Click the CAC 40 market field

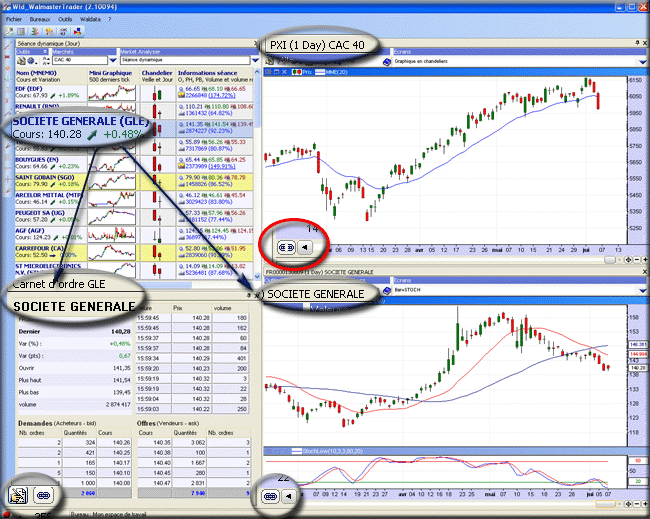(x=80, y=60)
